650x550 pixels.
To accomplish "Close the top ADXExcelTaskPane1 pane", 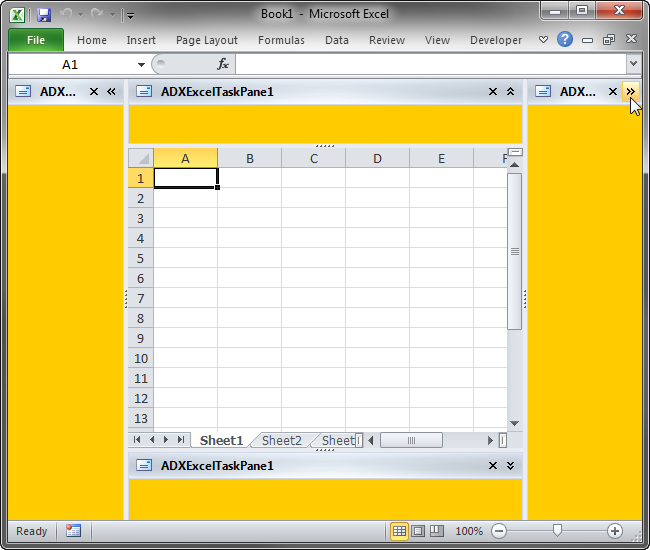I will point(492,92).
